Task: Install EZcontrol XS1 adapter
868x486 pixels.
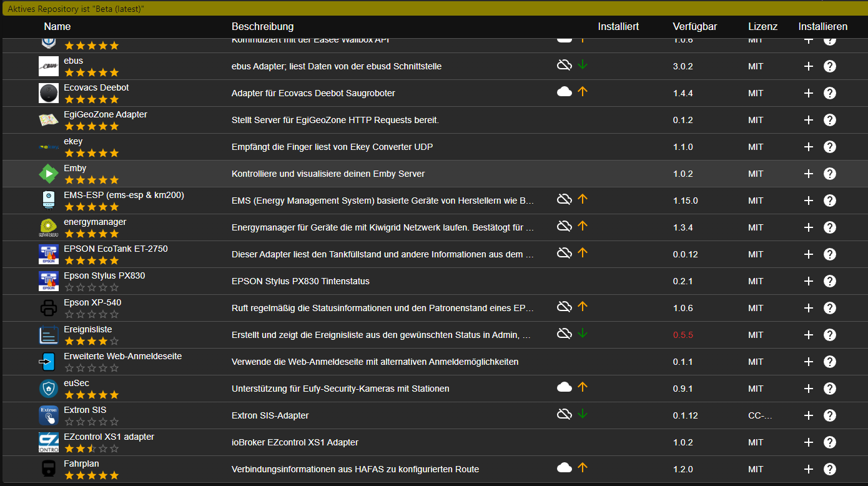Action: 808,442
